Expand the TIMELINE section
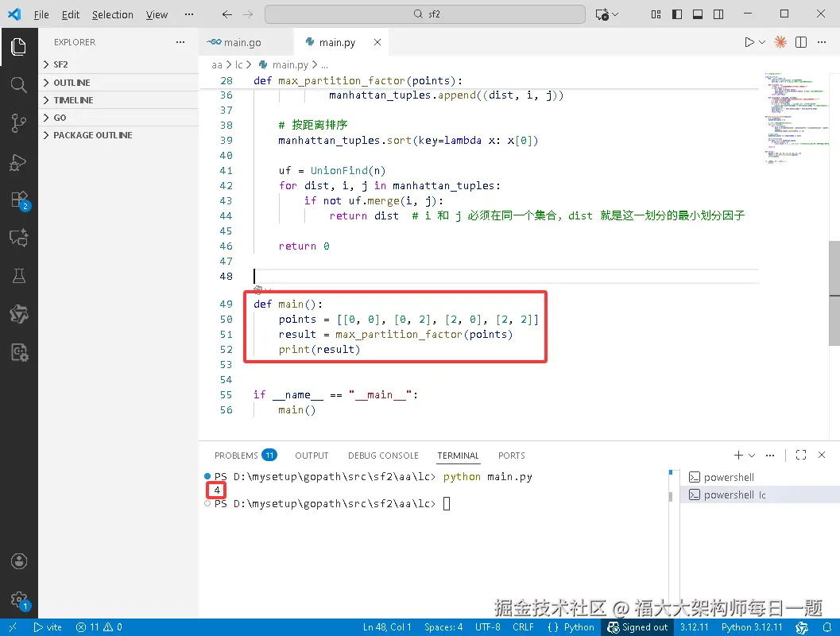 coord(118,100)
